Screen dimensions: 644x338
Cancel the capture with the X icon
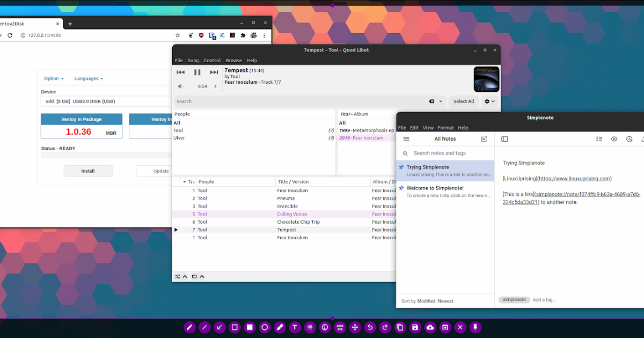[x=460, y=327]
